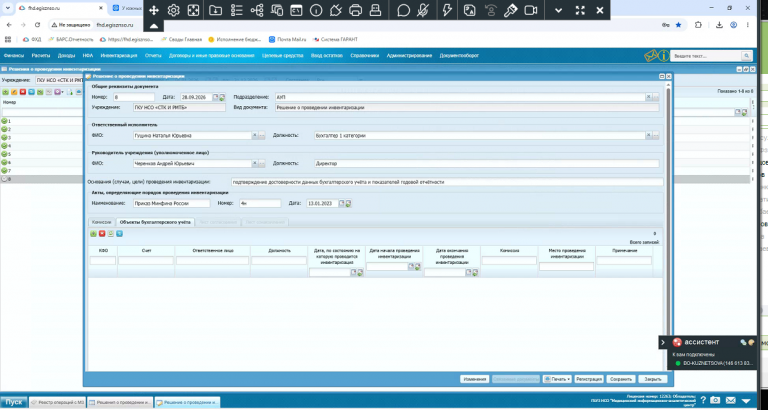Open calendar picker next to date 28.09.2026

(x=216, y=97)
